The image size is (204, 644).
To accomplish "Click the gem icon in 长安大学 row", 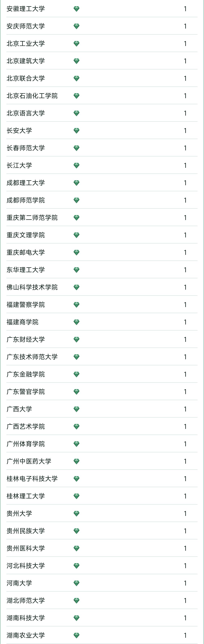I will 76,131.
